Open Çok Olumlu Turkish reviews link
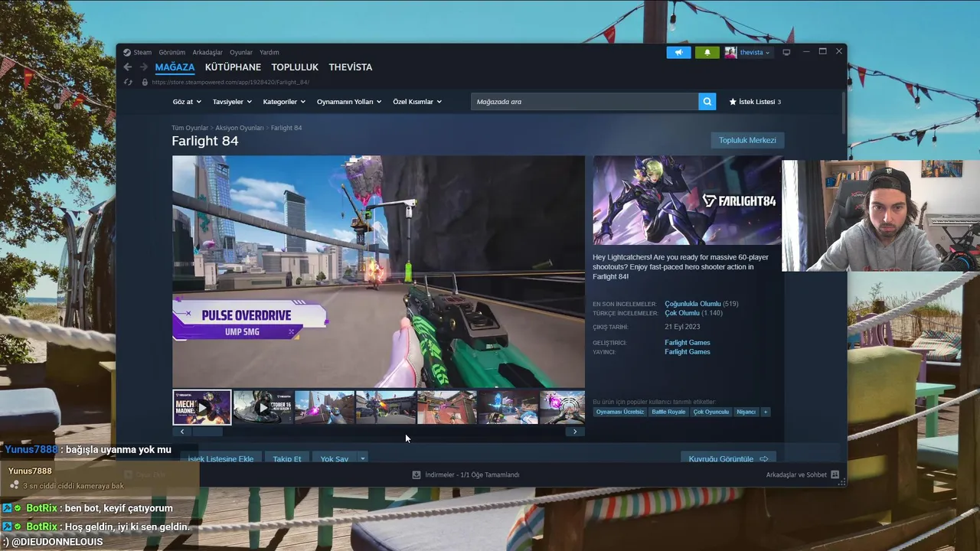Image resolution: width=980 pixels, height=551 pixels. coord(682,313)
